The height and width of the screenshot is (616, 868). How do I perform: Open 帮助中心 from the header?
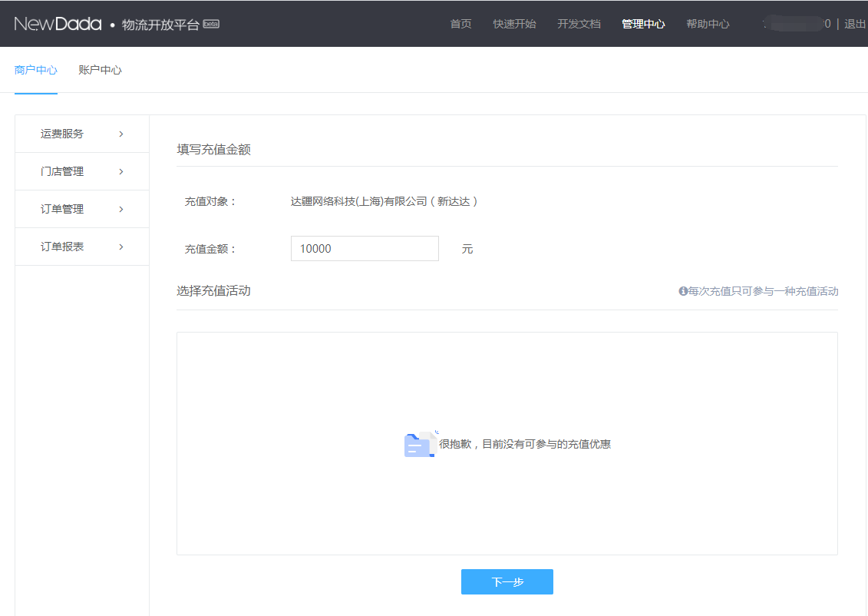point(708,24)
